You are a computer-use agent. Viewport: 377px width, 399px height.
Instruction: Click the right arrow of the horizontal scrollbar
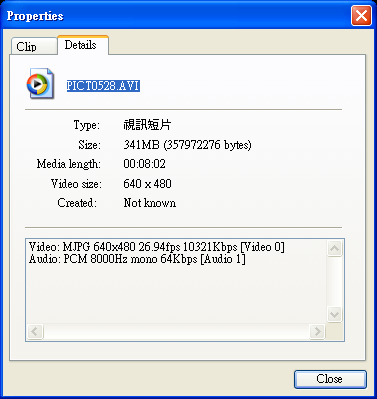pos(317,331)
